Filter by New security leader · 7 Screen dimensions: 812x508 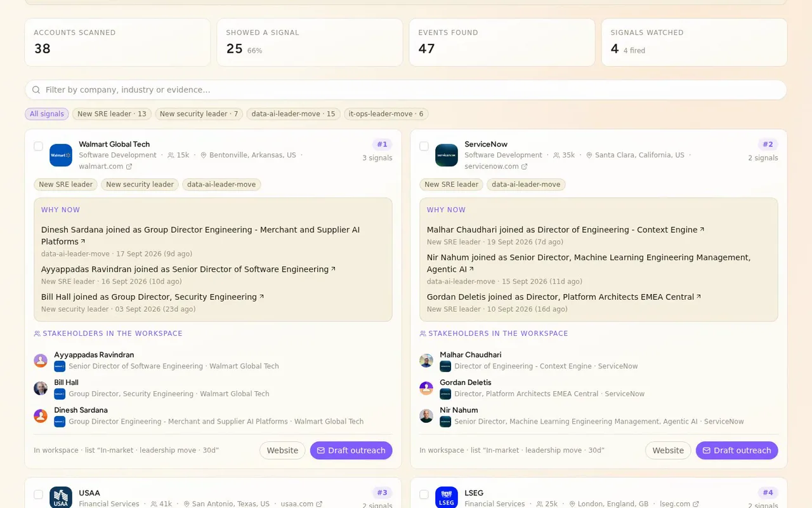click(199, 114)
